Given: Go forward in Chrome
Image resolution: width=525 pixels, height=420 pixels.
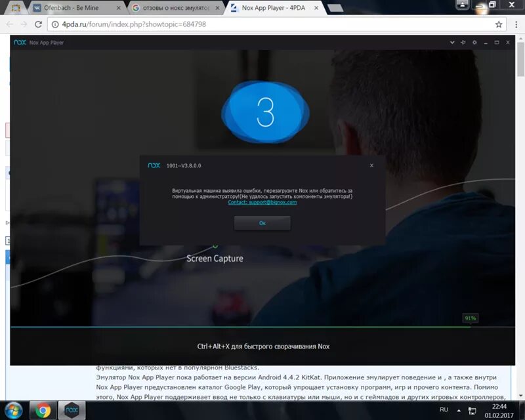Looking at the screenshot, I should [x=24, y=24].
